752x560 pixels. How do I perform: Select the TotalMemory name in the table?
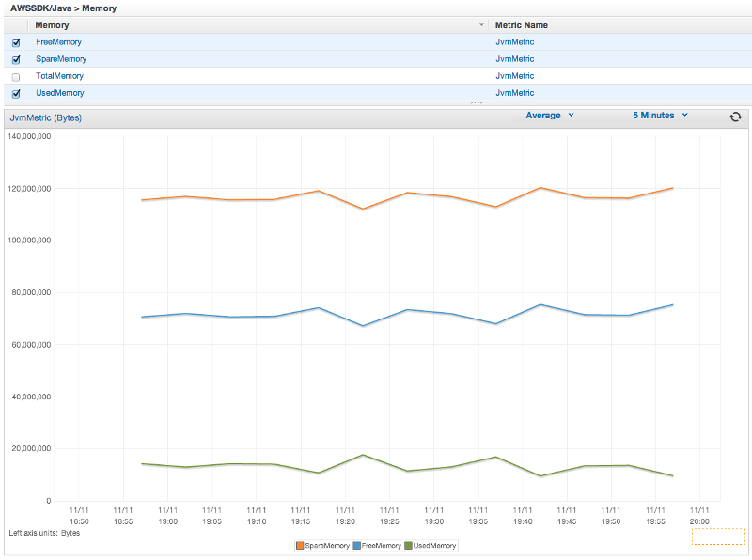point(59,76)
